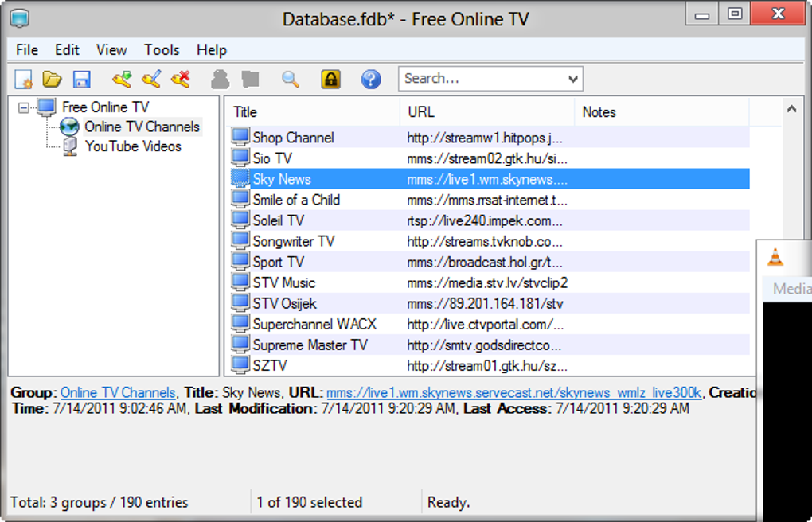Click the "Ready." status bar text

tap(448, 502)
